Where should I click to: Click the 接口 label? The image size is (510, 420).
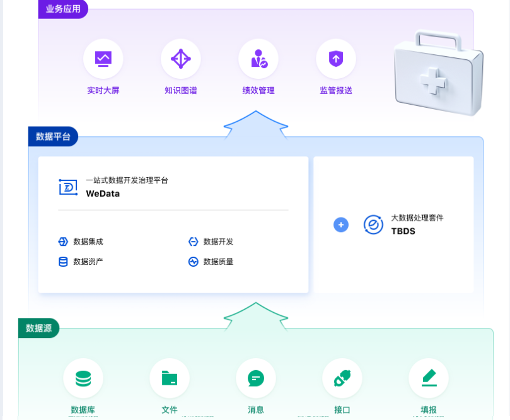[x=342, y=409]
